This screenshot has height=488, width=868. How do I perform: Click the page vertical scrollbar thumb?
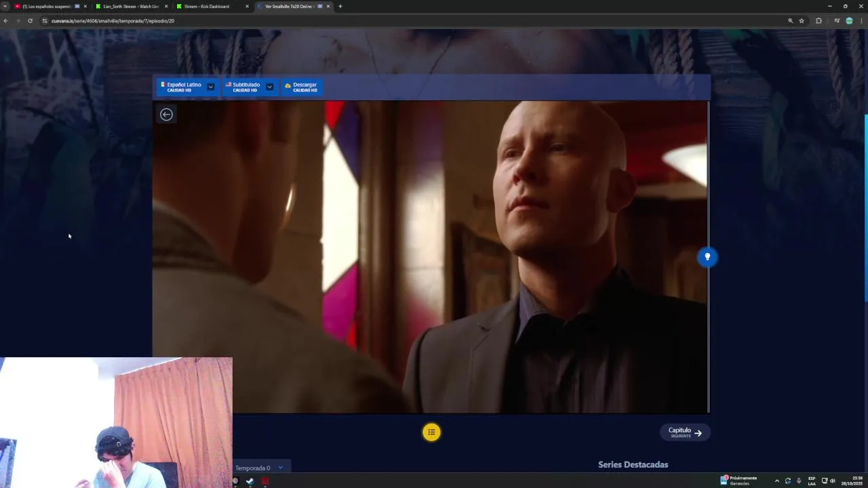click(865, 208)
